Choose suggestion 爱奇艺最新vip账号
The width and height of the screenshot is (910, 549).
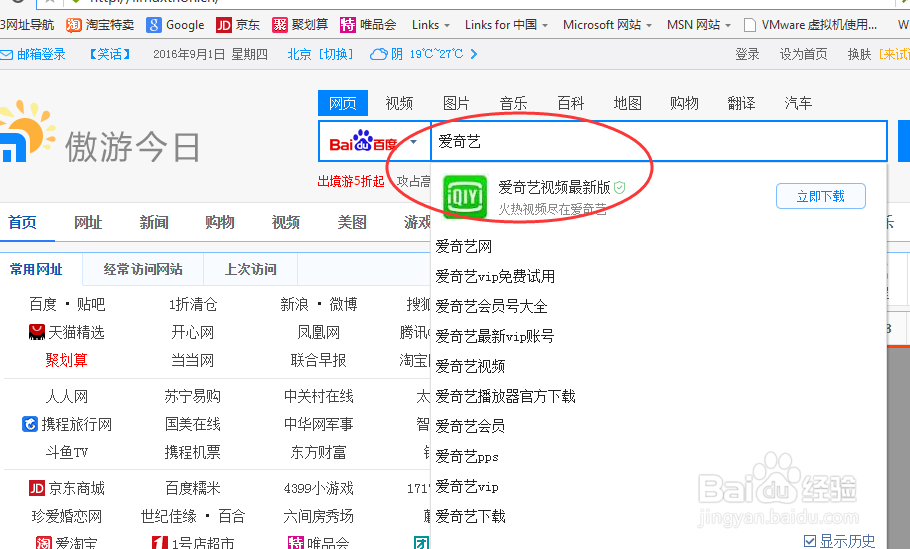[x=494, y=336]
